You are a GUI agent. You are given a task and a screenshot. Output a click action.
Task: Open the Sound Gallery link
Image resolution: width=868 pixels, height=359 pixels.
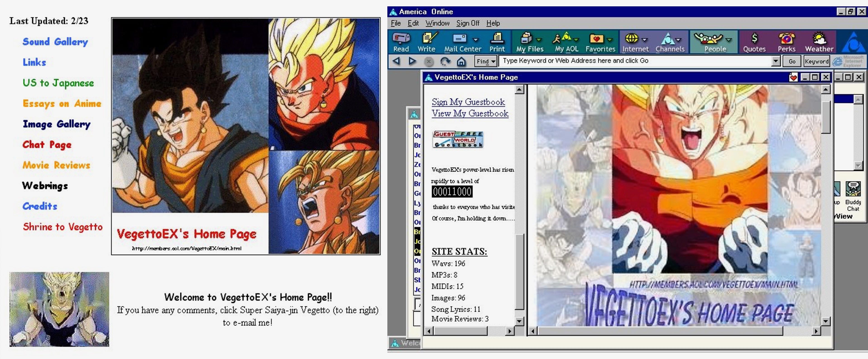tap(55, 42)
